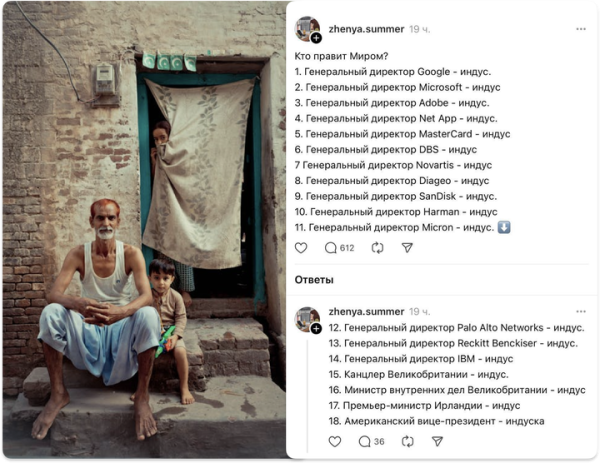600x463 pixels.
Task: Follow zhenya.summer via plus badge on top avatar
Action: 316,38
